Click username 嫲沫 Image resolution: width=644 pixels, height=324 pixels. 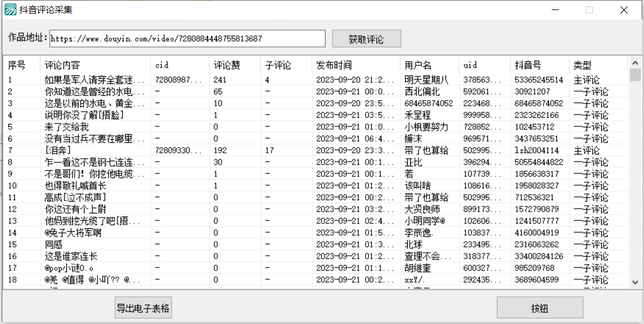413,139
